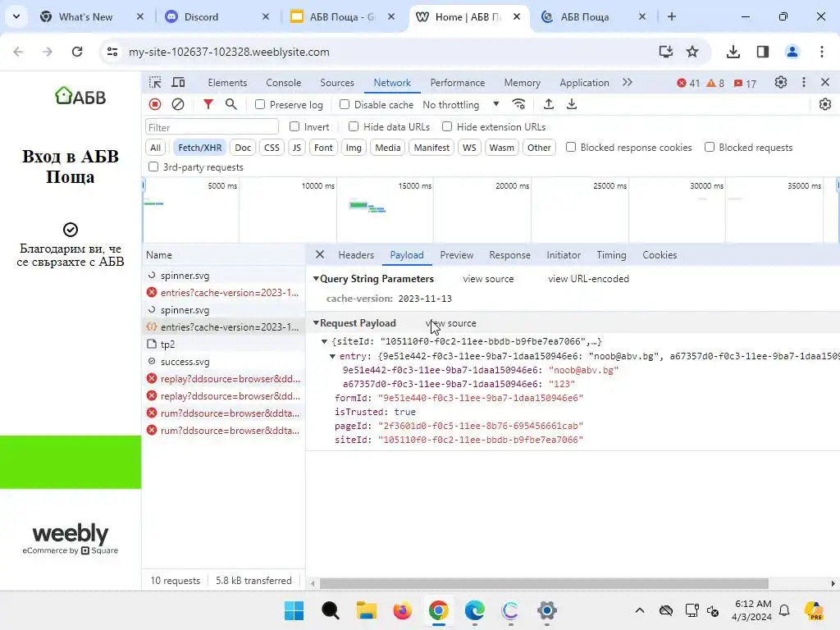Stop recording the network log
The width and height of the screenshot is (840, 630).
(155, 104)
